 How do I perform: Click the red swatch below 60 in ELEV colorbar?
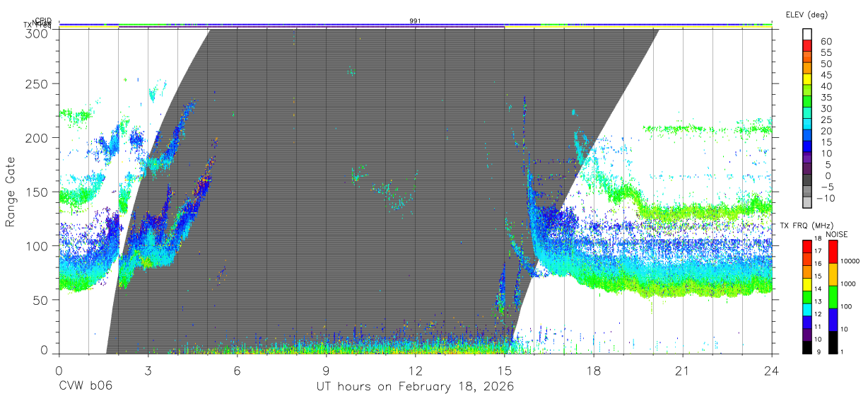click(808, 45)
